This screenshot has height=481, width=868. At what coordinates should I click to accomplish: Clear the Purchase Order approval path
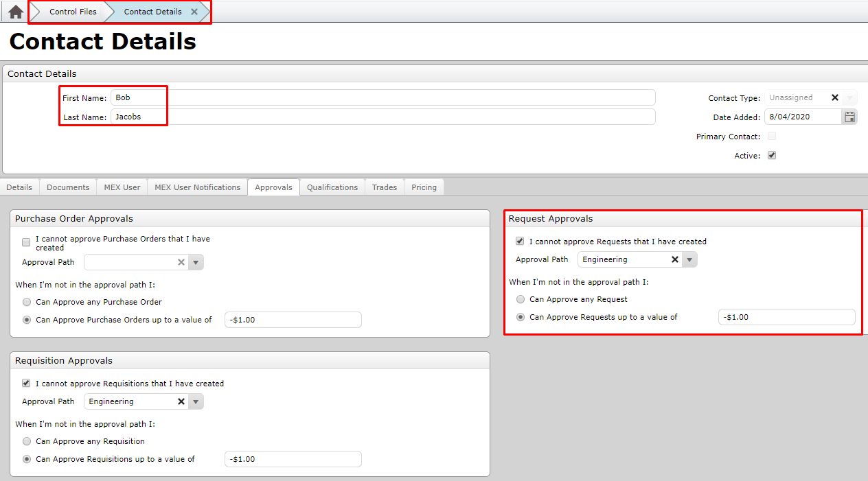tap(181, 262)
